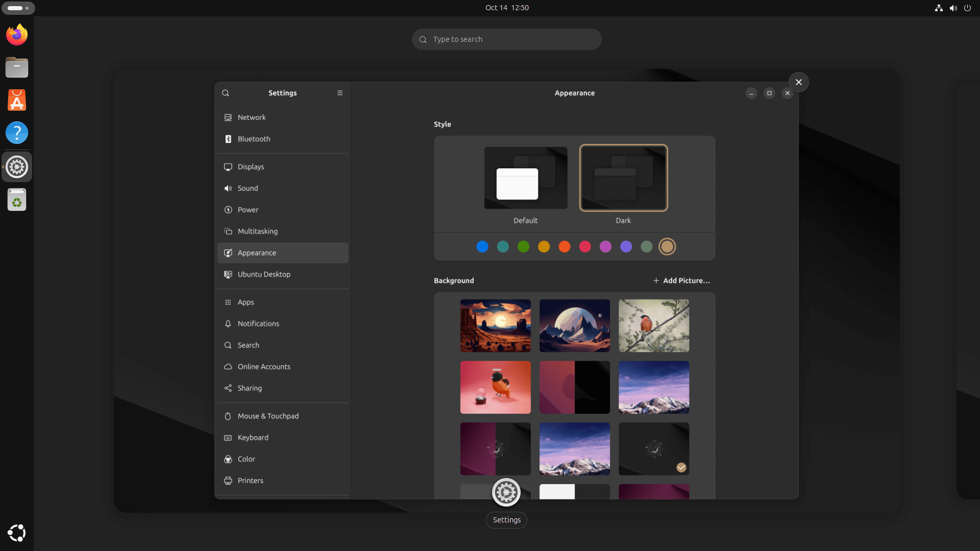Open the hamburger menu in the Settings sidebar
The height and width of the screenshot is (551, 980).
(x=340, y=93)
